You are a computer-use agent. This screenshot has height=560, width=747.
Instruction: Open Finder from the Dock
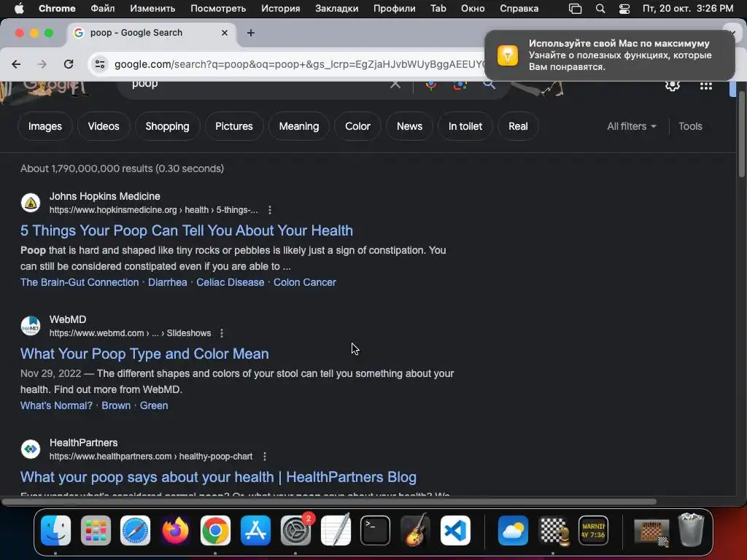click(x=55, y=531)
